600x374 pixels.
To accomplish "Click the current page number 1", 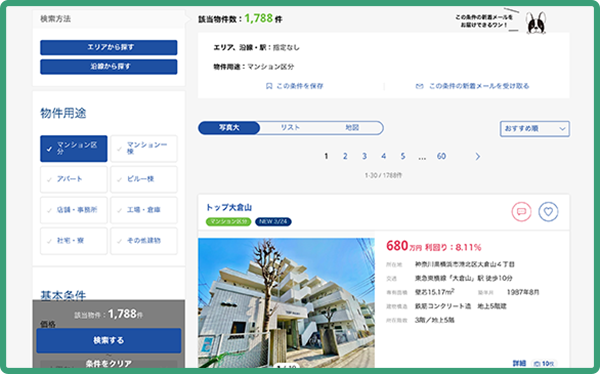I will [x=326, y=156].
